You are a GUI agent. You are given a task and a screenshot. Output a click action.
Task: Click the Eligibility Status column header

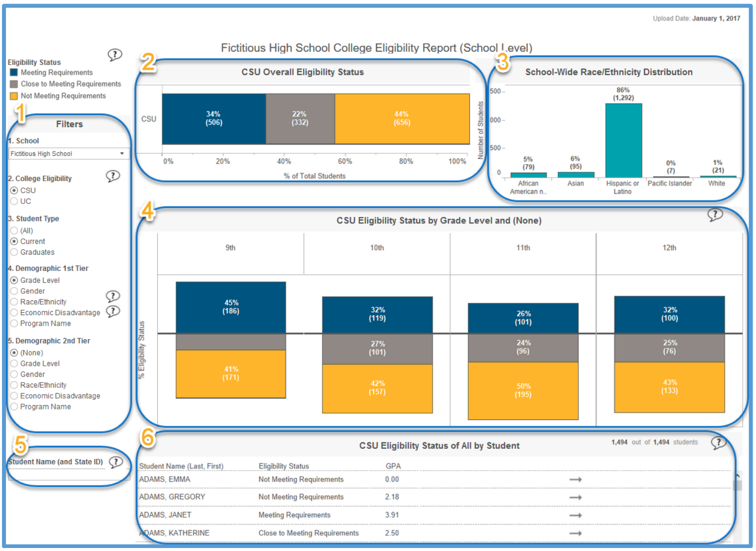(x=284, y=466)
